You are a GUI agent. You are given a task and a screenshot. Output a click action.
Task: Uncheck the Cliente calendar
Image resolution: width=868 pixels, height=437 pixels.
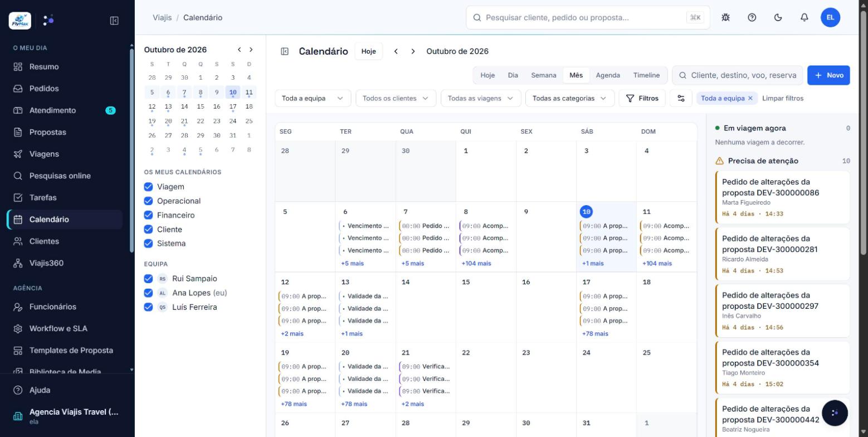coord(148,229)
